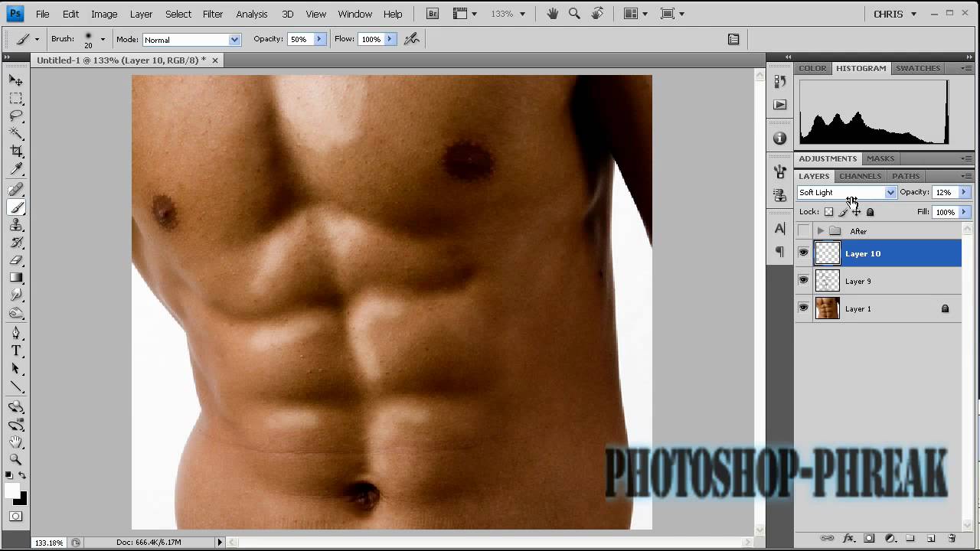The width and height of the screenshot is (980, 551).
Task: Select the Line shape tool
Action: [16, 386]
